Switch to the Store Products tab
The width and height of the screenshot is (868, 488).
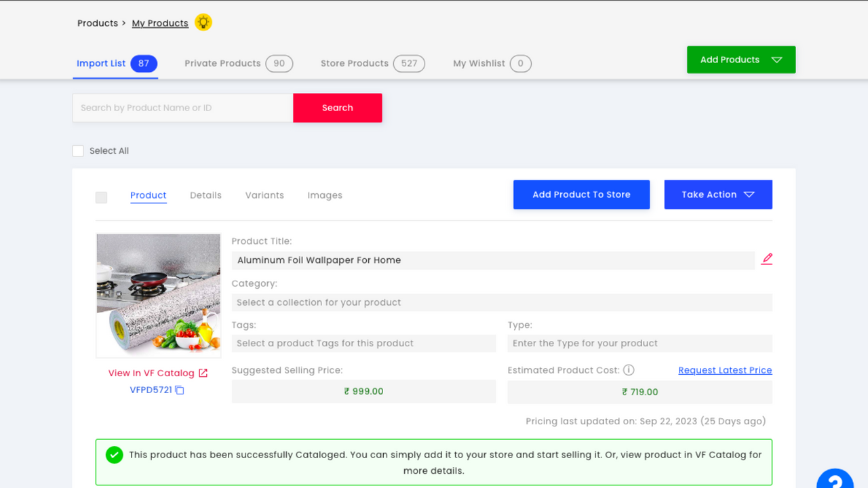coord(354,63)
